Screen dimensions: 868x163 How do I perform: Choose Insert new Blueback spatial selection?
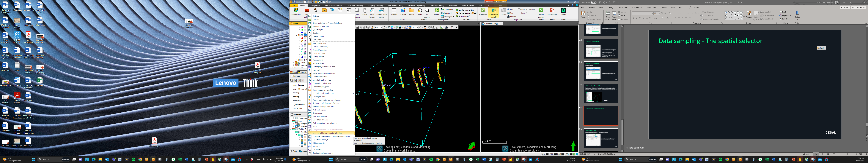point(327,133)
